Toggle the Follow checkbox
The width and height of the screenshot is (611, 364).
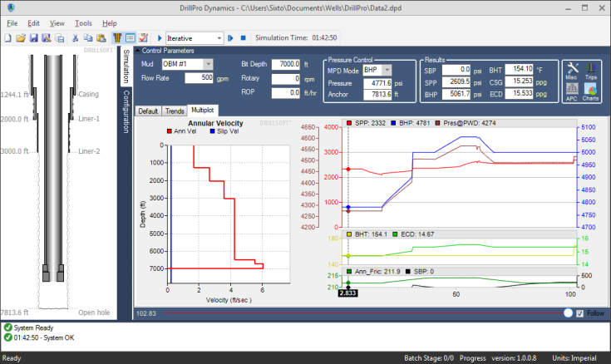coord(580,313)
